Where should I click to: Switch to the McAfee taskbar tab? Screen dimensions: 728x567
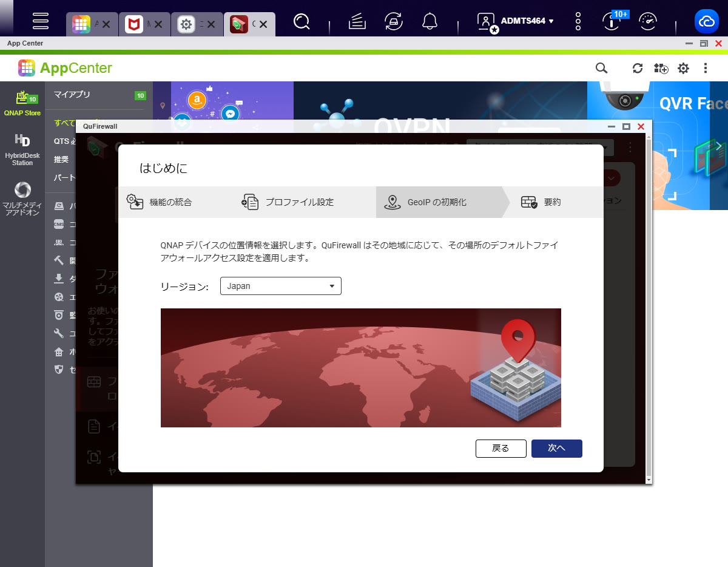(x=134, y=24)
